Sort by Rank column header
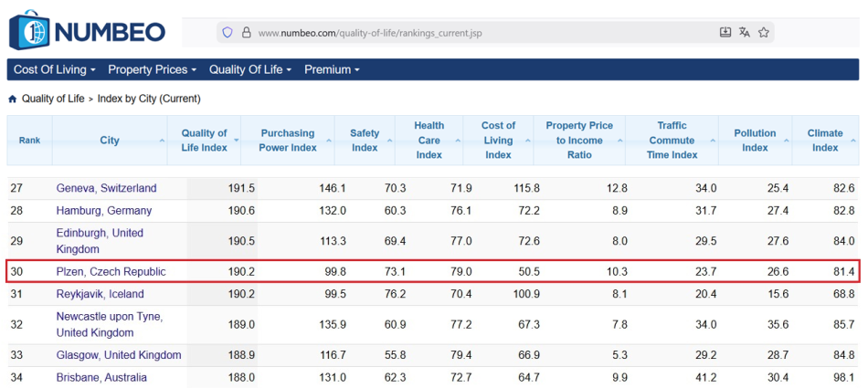The width and height of the screenshot is (868, 388). tap(29, 141)
